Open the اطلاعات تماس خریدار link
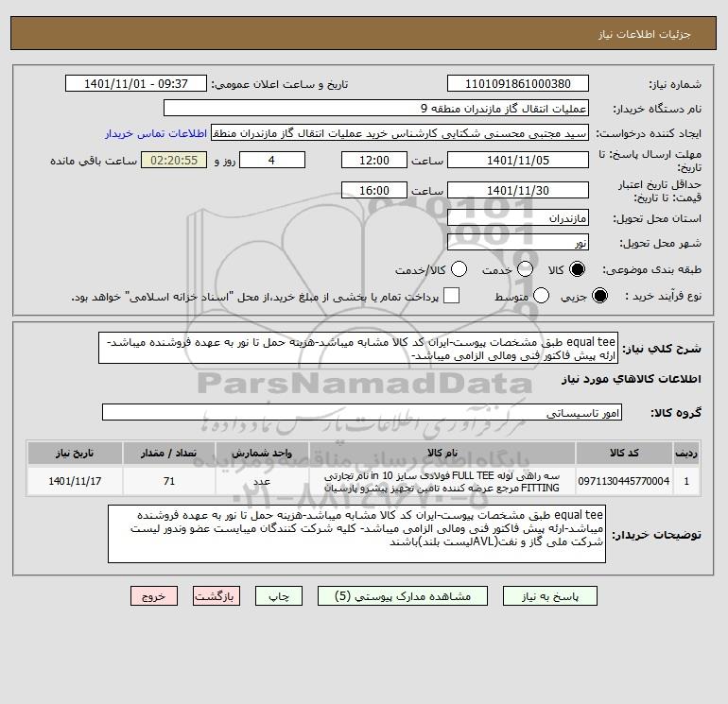The width and height of the screenshot is (728, 704). click(156, 133)
